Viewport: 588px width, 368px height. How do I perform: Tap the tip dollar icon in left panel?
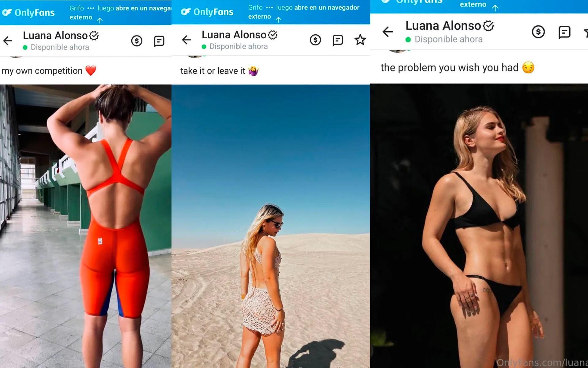click(137, 41)
